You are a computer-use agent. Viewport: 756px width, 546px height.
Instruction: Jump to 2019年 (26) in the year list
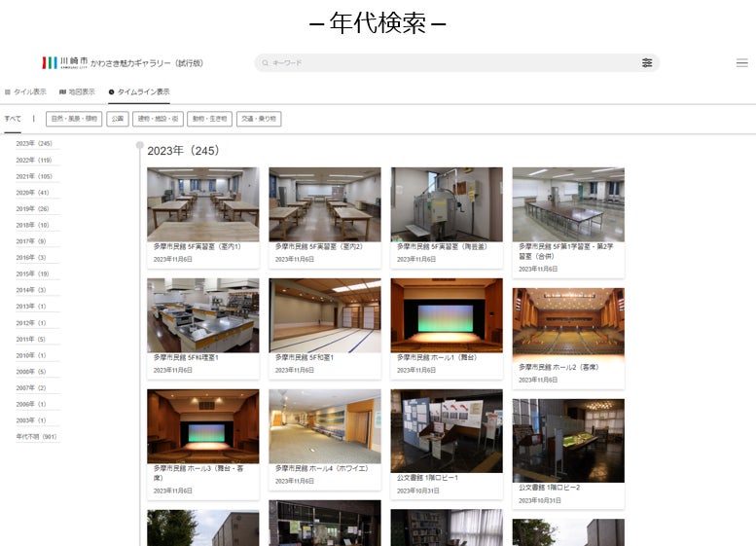click(33, 209)
